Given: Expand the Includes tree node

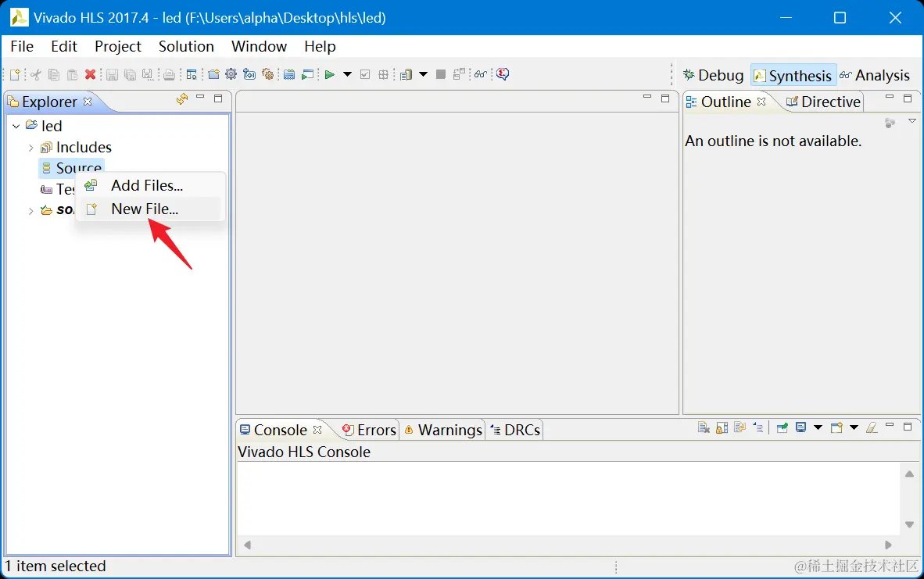Looking at the screenshot, I should (30, 147).
